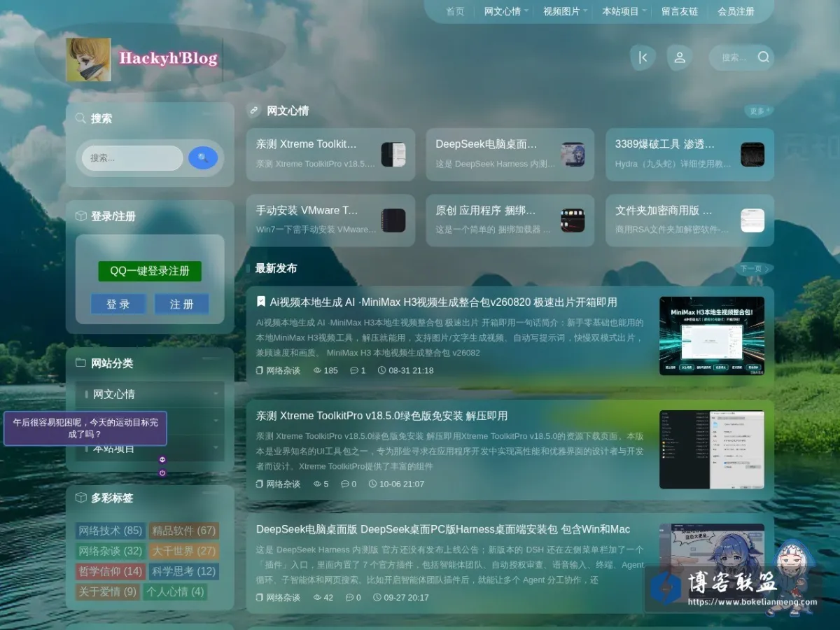Open thumbnail icon of 手动安装 VMware card
This screenshot has height=630, width=840.
pyautogui.click(x=393, y=220)
